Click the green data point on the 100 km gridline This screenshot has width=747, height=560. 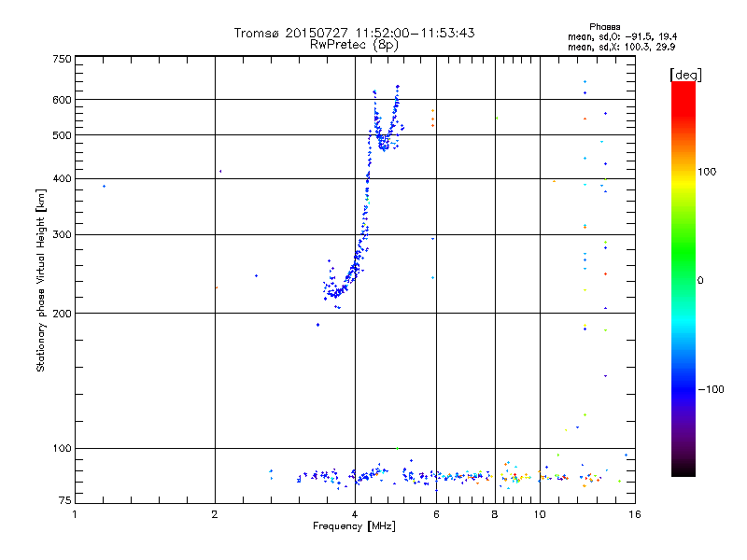click(398, 449)
